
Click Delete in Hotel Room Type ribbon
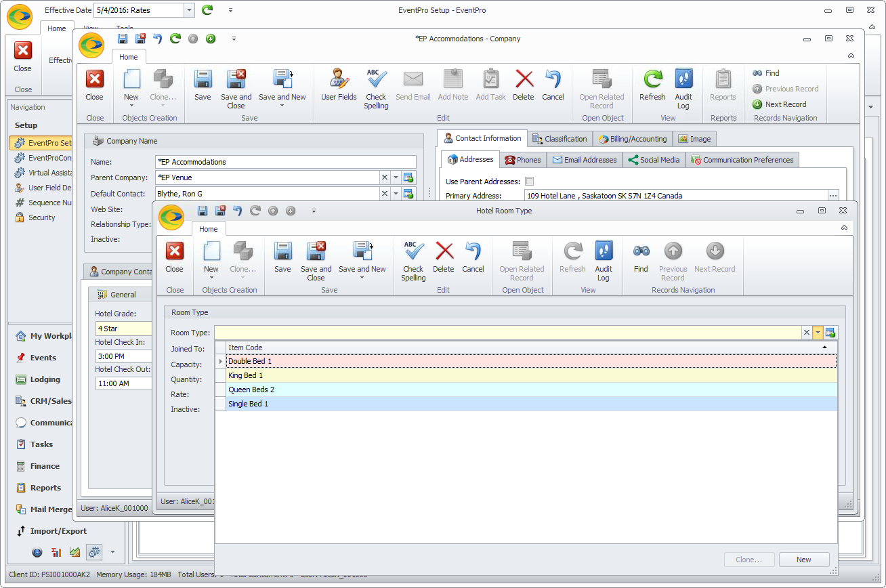(x=444, y=257)
